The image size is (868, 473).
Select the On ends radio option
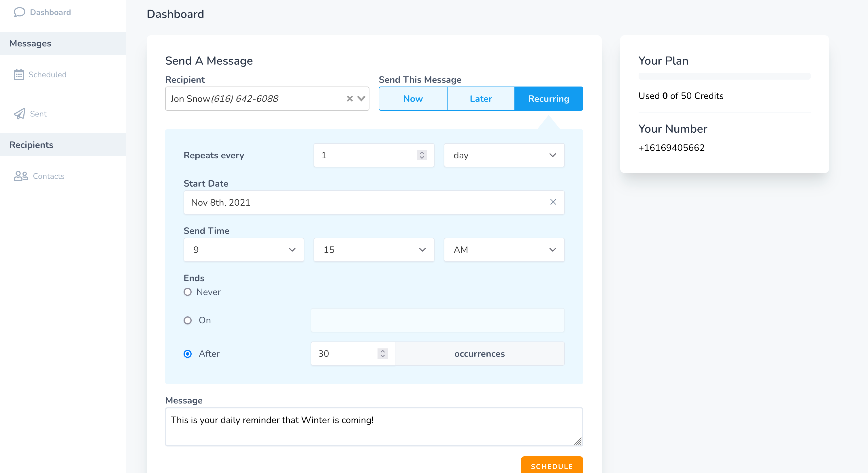187,320
